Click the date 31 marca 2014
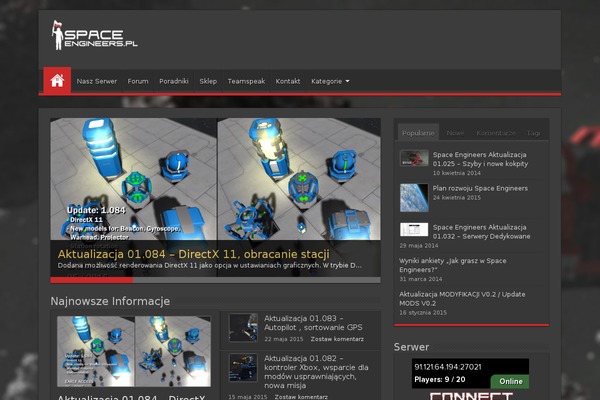Viewport: 600px width, 400px height. tap(421, 279)
